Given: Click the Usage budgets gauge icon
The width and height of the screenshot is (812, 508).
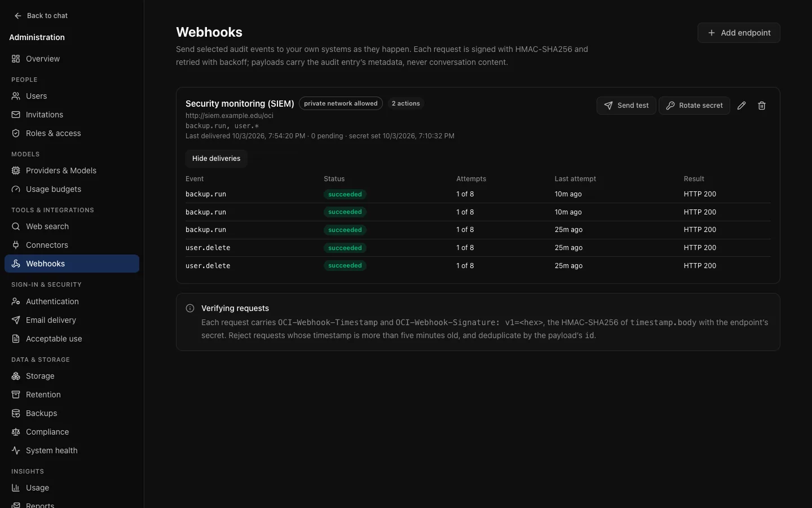Looking at the screenshot, I should pos(16,189).
